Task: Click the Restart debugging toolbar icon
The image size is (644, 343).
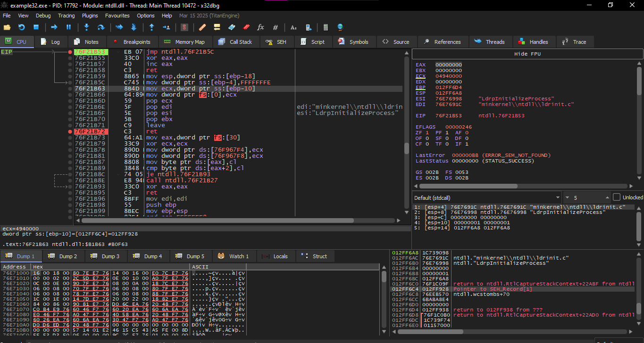Action: click(x=21, y=27)
